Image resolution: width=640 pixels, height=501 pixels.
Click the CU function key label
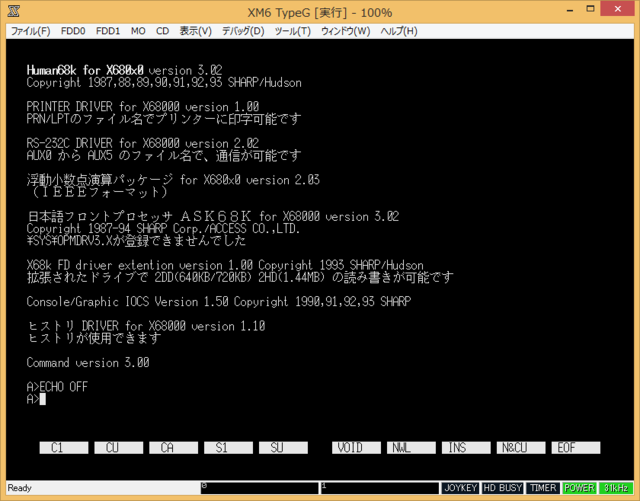pyautogui.click(x=119, y=448)
